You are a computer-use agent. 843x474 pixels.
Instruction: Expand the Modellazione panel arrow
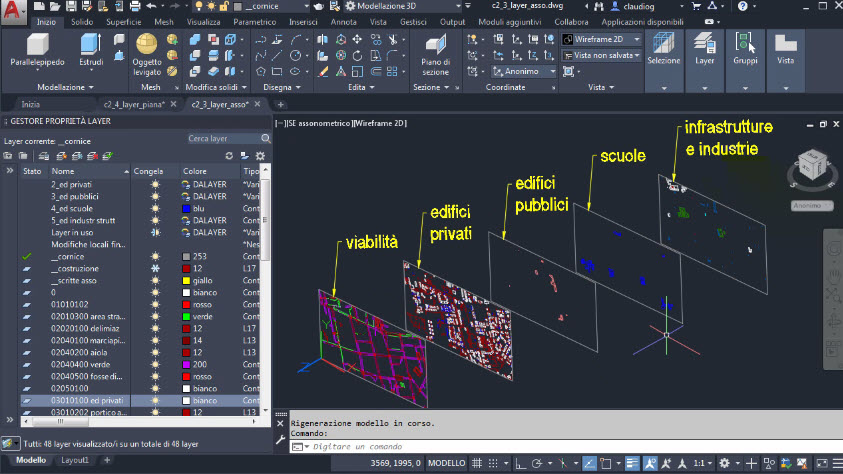(91, 88)
